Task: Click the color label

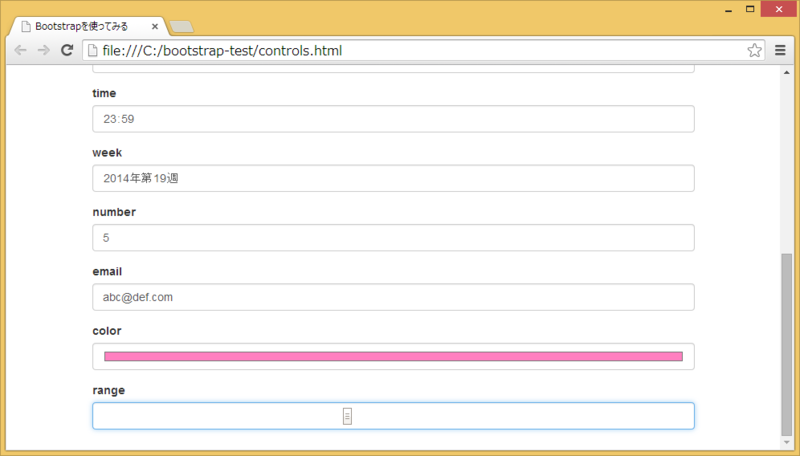Action: click(x=107, y=331)
